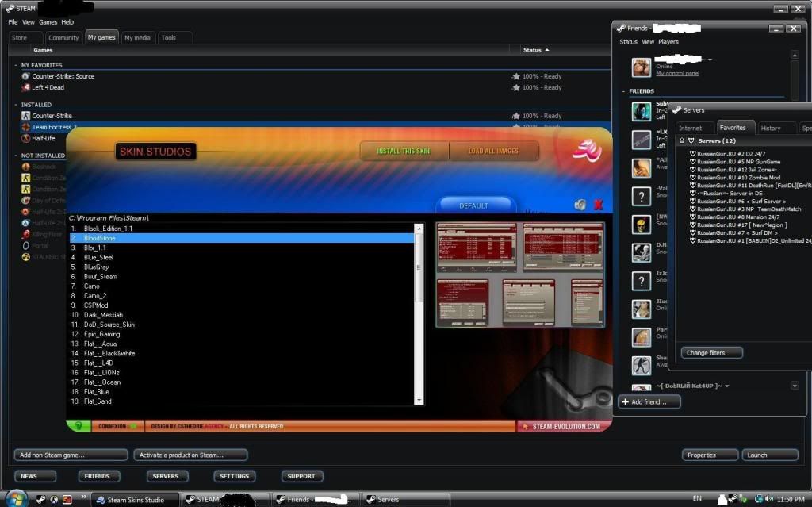The width and height of the screenshot is (812, 507).
Task: Open the Players menu in Friends window
Action: click(668, 42)
